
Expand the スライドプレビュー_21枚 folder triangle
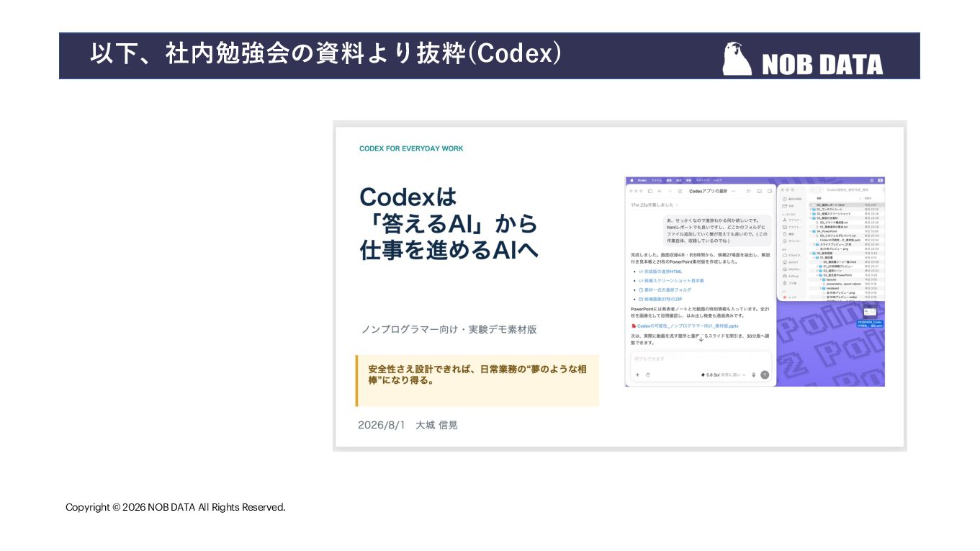tap(814, 244)
